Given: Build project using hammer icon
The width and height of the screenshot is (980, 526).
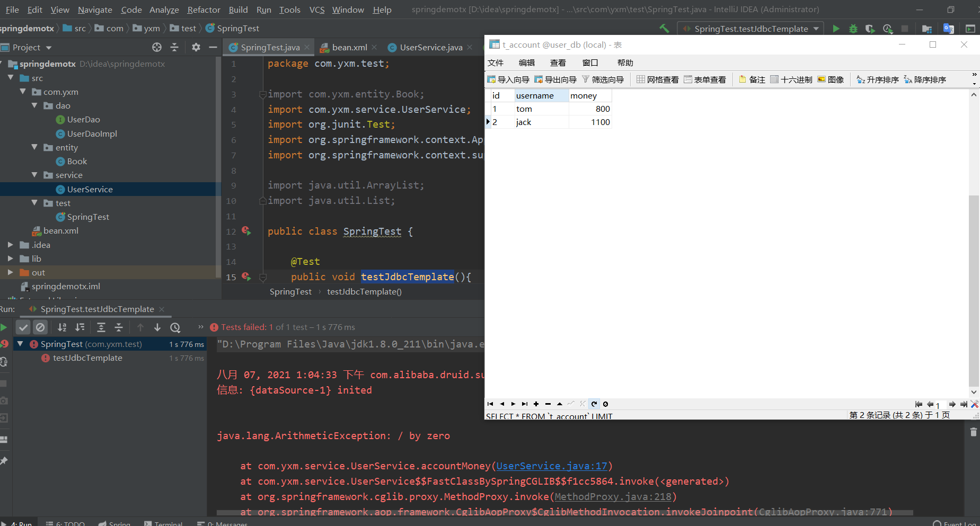Looking at the screenshot, I should click(664, 29).
